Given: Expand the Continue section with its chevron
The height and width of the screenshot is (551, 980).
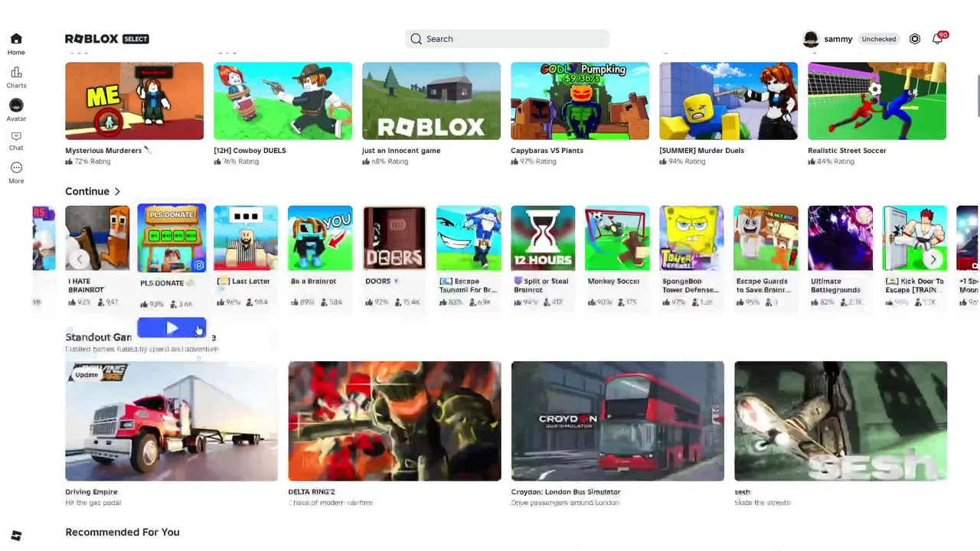Looking at the screenshot, I should click(117, 191).
